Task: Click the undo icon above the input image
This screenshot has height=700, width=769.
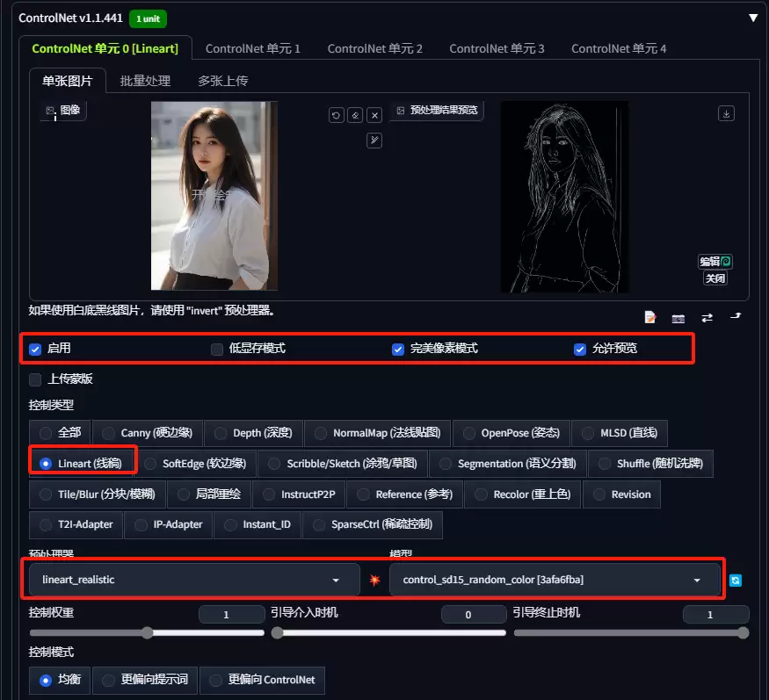Action: [336, 115]
